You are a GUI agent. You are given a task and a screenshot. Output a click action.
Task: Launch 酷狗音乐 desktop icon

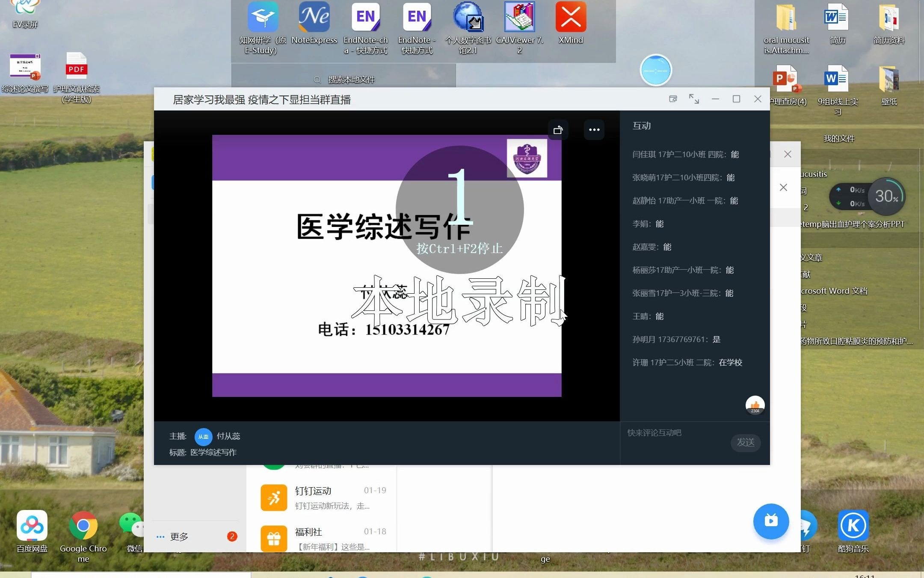[x=853, y=532]
